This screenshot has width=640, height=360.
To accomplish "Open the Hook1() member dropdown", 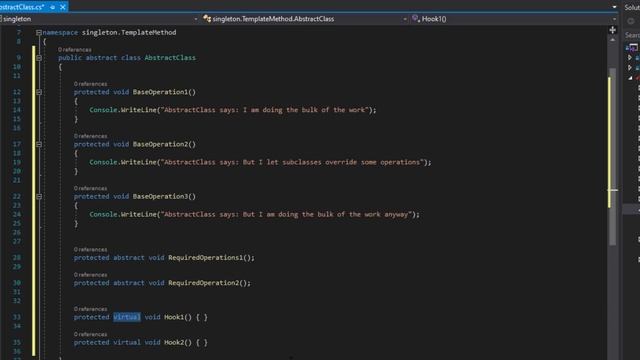I will coord(514,19).
